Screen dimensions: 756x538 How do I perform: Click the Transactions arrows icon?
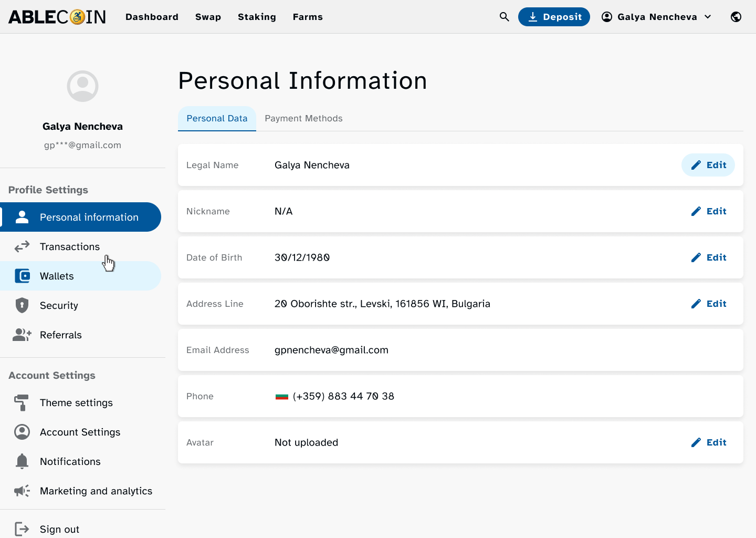[22, 246]
